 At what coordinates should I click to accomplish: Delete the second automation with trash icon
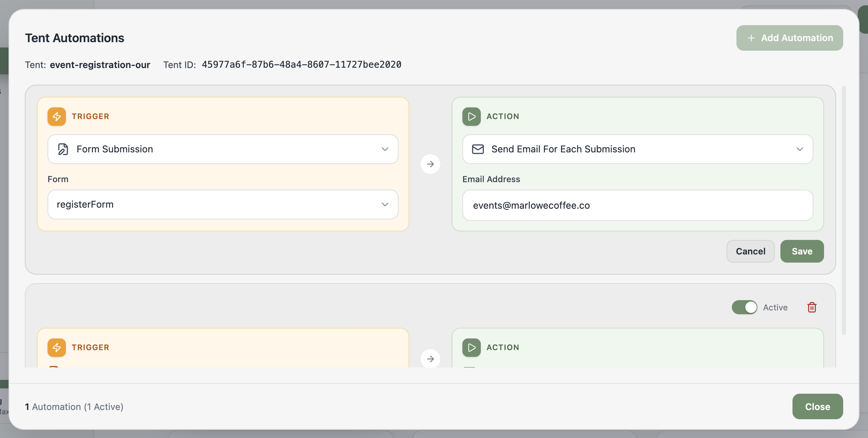[x=812, y=307]
